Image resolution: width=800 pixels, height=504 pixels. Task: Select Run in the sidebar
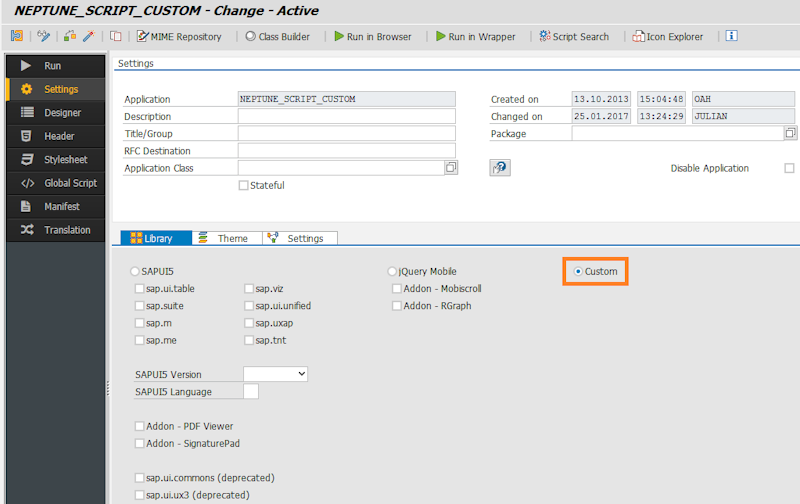click(56, 66)
